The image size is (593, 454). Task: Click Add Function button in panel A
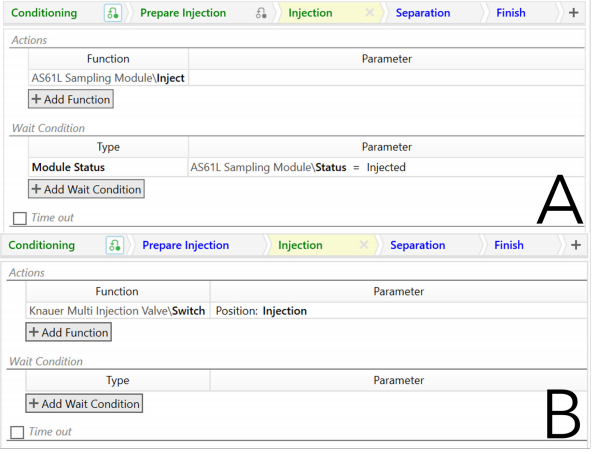click(x=71, y=99)
